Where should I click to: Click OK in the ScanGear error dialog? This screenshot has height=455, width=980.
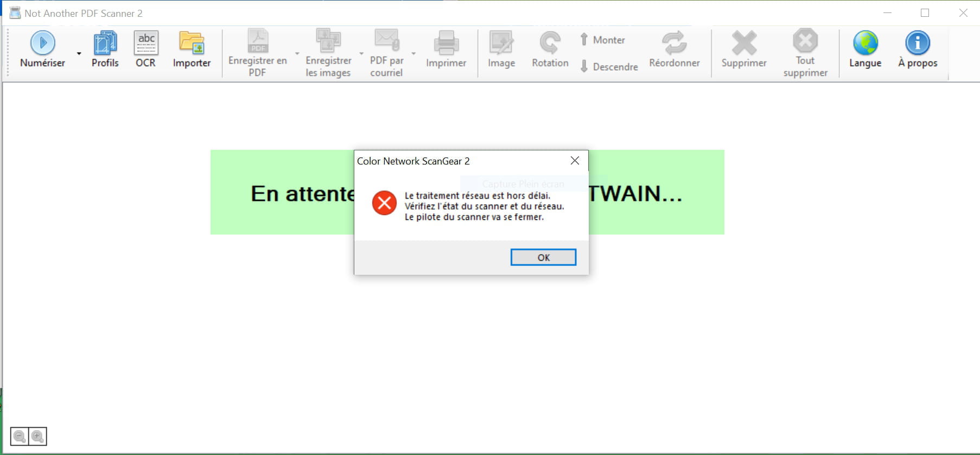click(543, 257)
